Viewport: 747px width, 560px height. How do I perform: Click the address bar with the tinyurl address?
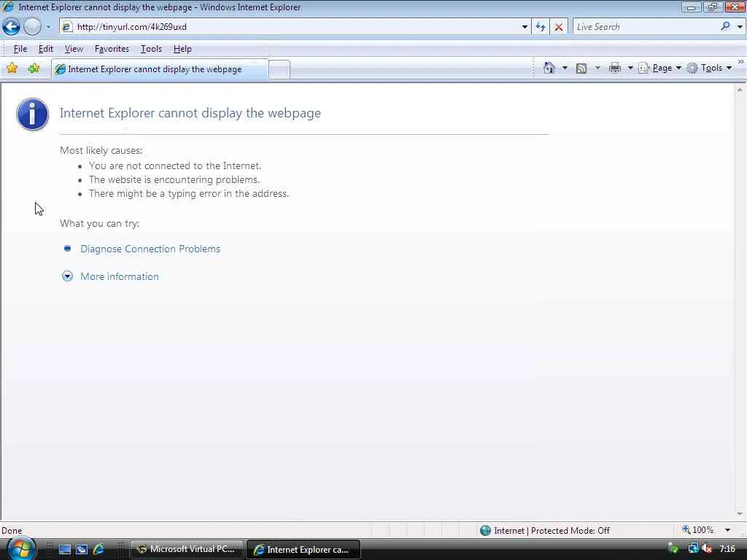point(295,27)
